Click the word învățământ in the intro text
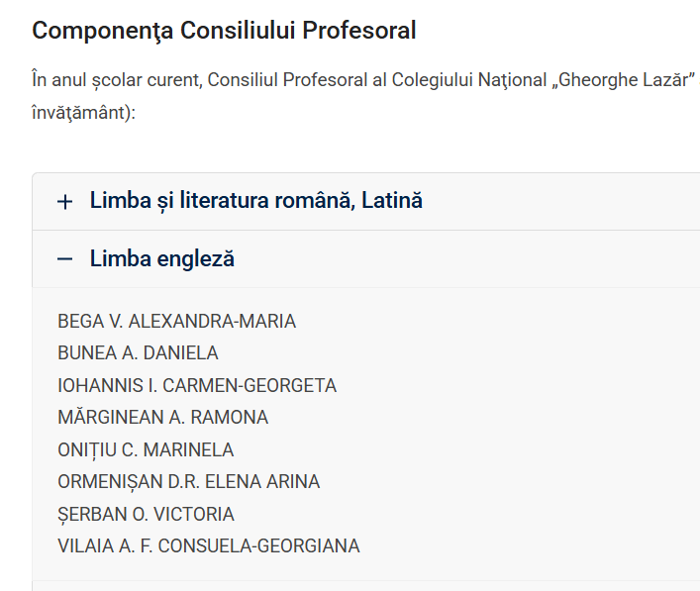700x591 pixels. (79, 113)
